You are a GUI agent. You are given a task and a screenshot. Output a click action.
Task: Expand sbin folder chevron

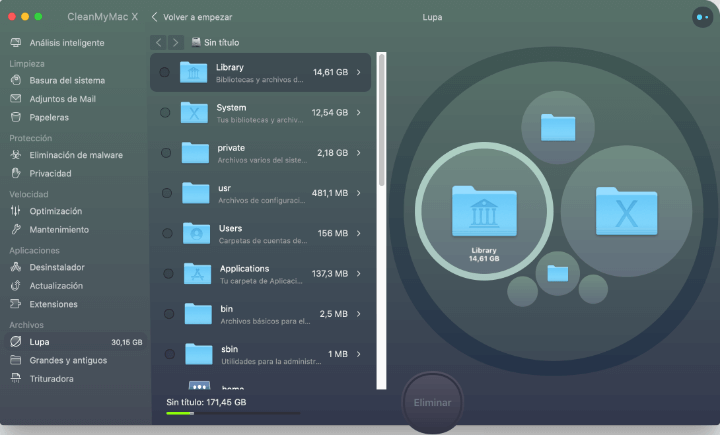pyautogui.click(x=359, y=354)
